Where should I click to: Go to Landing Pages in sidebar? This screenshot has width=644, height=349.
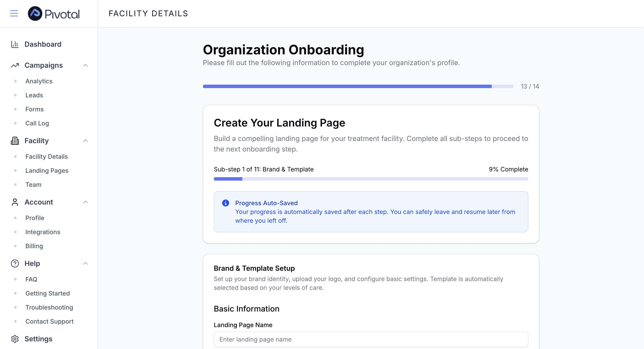pyautogui.click(x=47, y=170)
